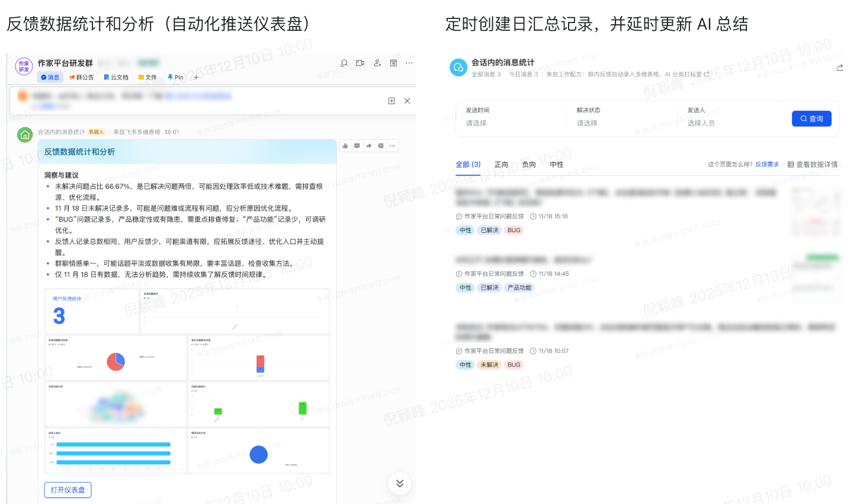Viewport: 863px width, 504px height.
Task: Click the add member icon
Action: (377, 63)
